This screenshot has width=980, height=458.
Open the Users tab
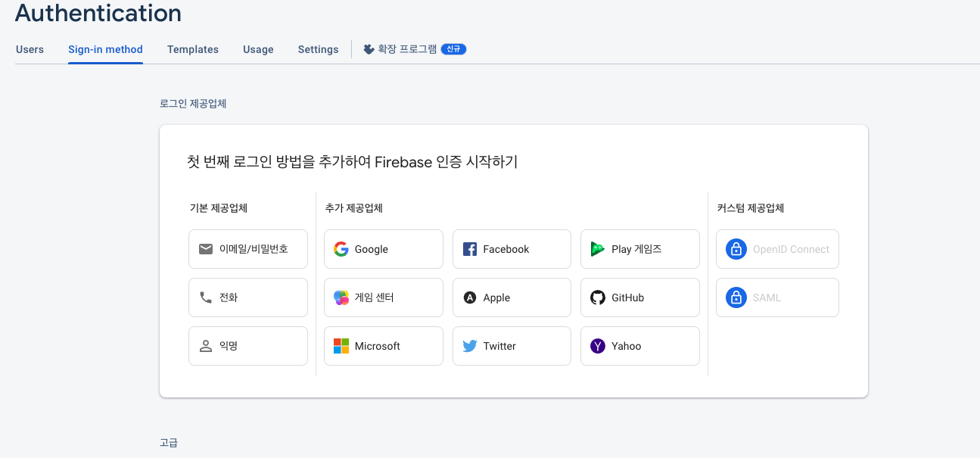[x=30, y=49]
